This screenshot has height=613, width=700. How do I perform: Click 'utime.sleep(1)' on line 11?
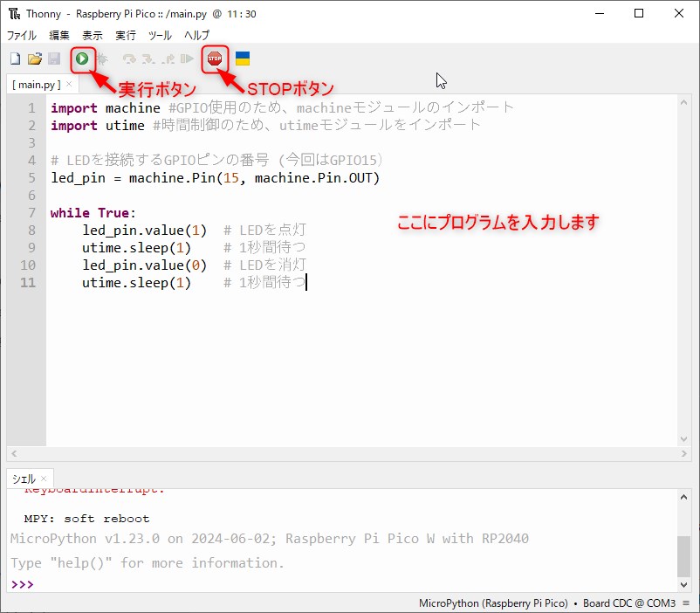click(136, 282)
